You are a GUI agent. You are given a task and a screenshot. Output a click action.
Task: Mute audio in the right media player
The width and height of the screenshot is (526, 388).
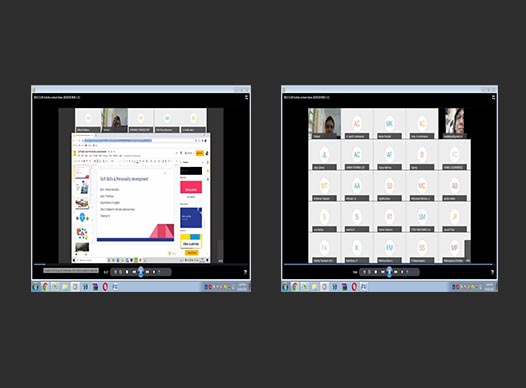(x=402, y=272)
